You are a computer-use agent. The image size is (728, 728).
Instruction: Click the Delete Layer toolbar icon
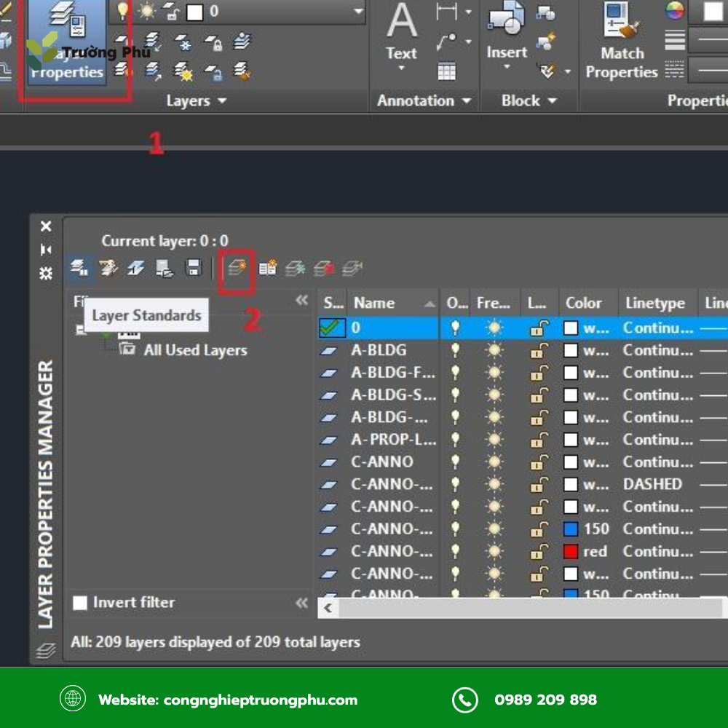(x=324, y=269)
